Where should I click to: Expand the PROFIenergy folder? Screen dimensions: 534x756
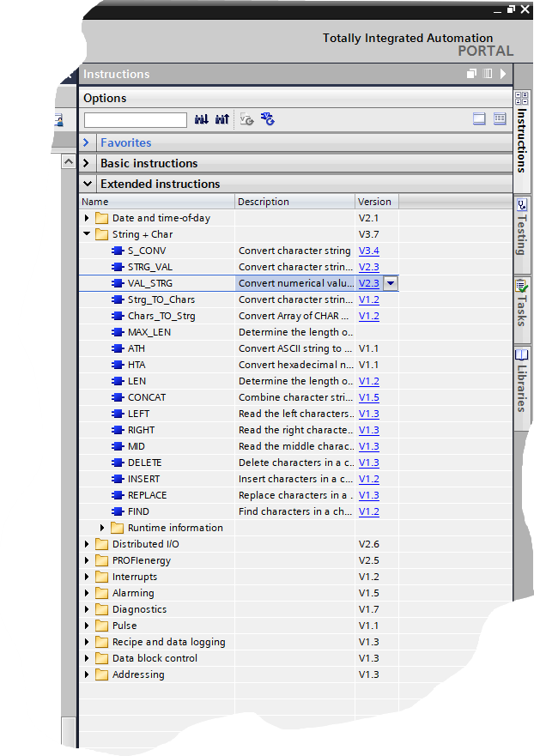pos(87,560)
